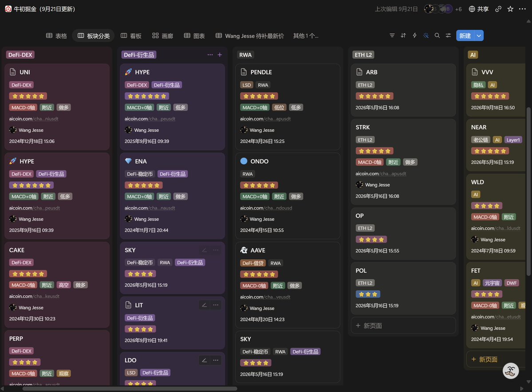Click the blue AI sparkle icon
The height and width of the screenshot is (392, 532).
[x=426, y=36]
